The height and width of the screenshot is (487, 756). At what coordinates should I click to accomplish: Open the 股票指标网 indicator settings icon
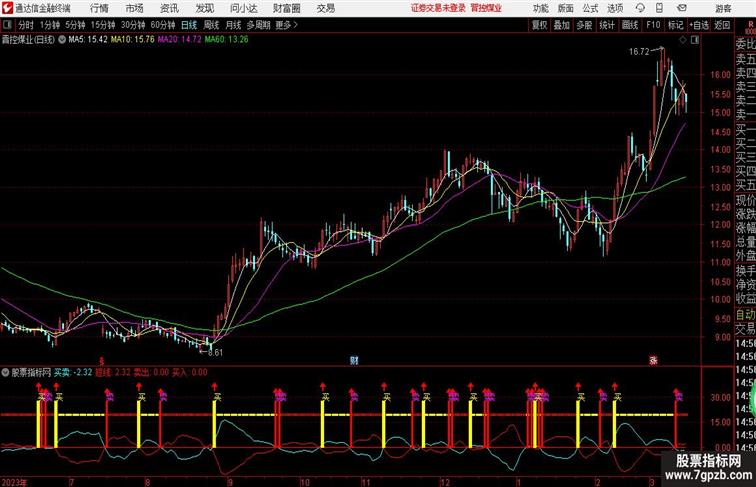pos(5,373)
